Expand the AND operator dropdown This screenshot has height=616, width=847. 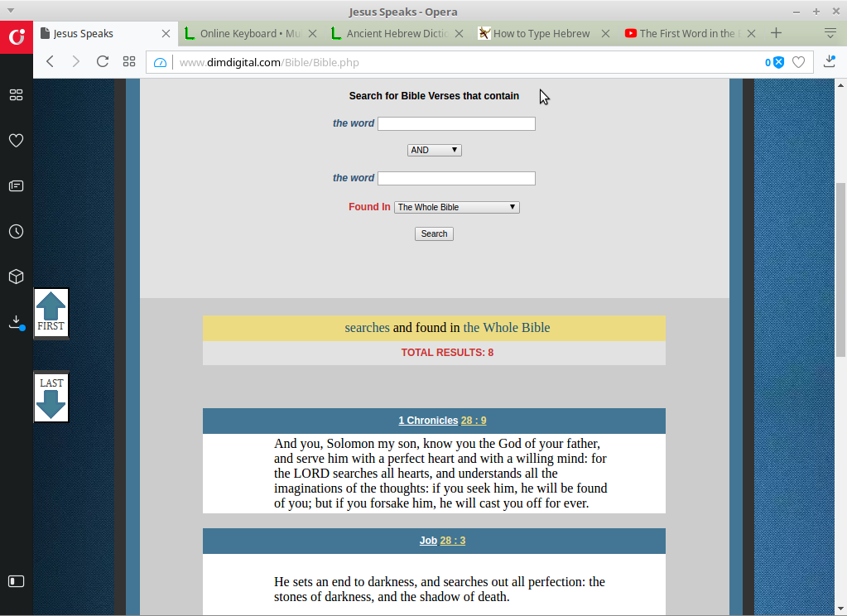(434, 150)
